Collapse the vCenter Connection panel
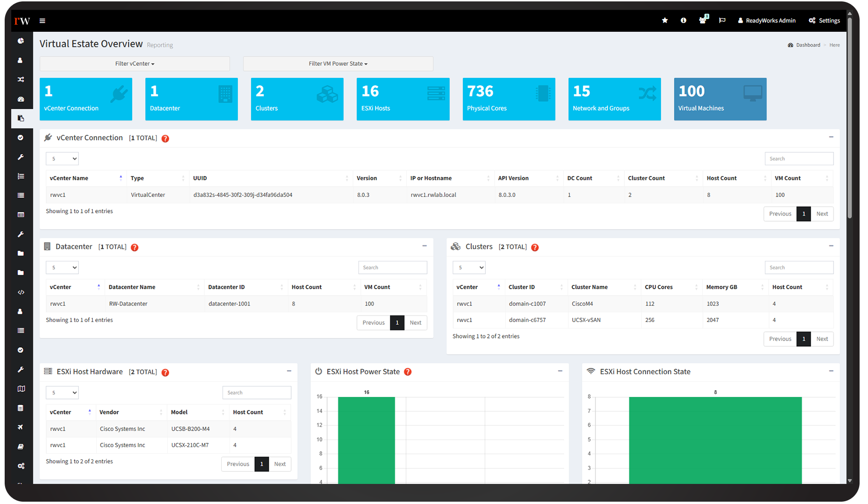 click(x=831, y=137)
